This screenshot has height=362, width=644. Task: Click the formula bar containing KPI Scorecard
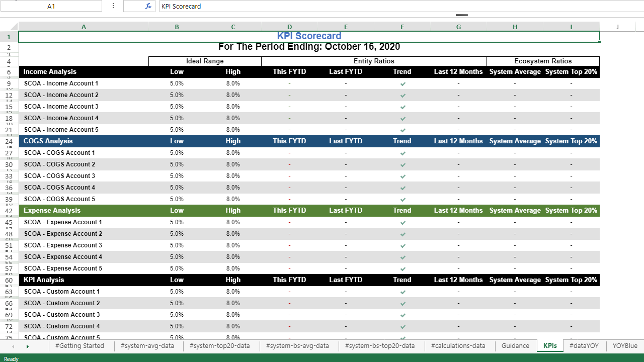pyautogui.click(x=252, y=6)
